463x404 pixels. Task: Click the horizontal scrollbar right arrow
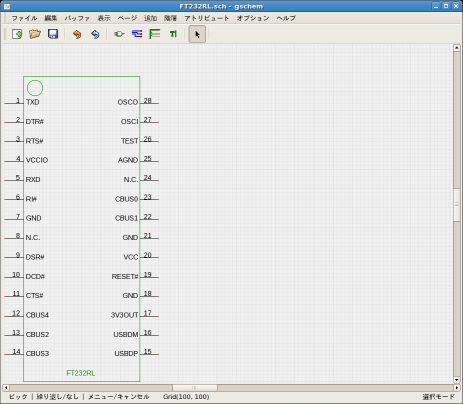click(x=457, y=388)
